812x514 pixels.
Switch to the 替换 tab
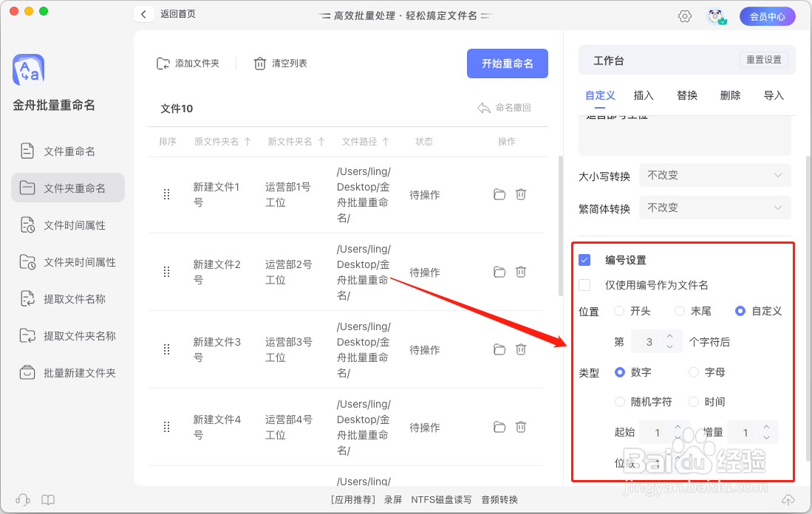pyautogui.click(x=687, y=95)
